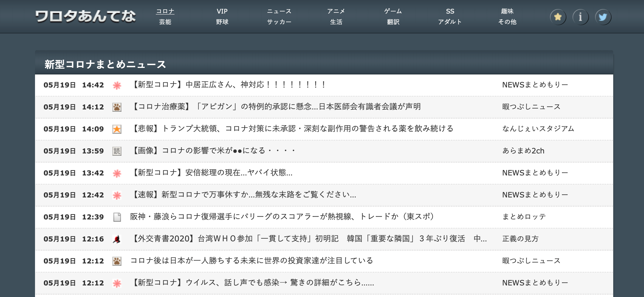Click the pink asterisk icon on 12:42 row
Viewport: 644px width, 297px height.
click(x=117, y=195)
